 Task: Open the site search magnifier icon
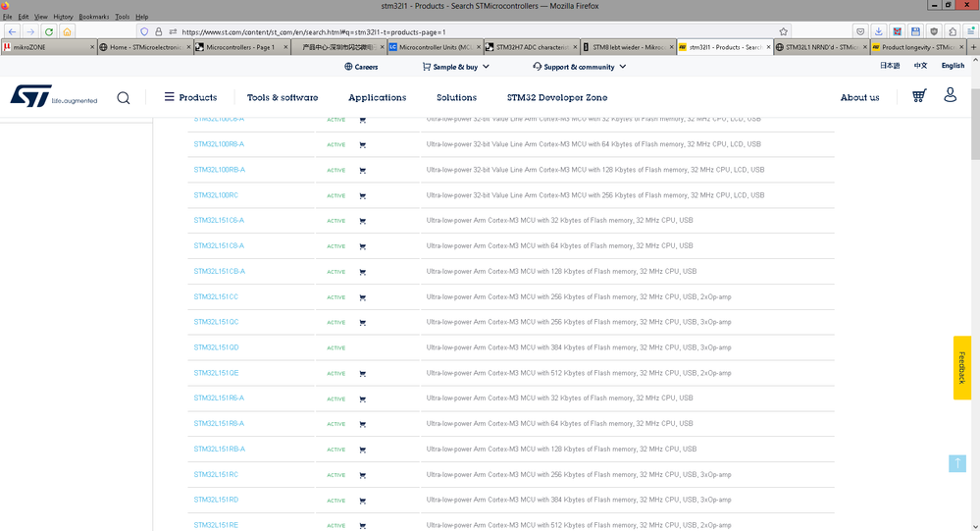pyautogui.click(x=124, y=97)
